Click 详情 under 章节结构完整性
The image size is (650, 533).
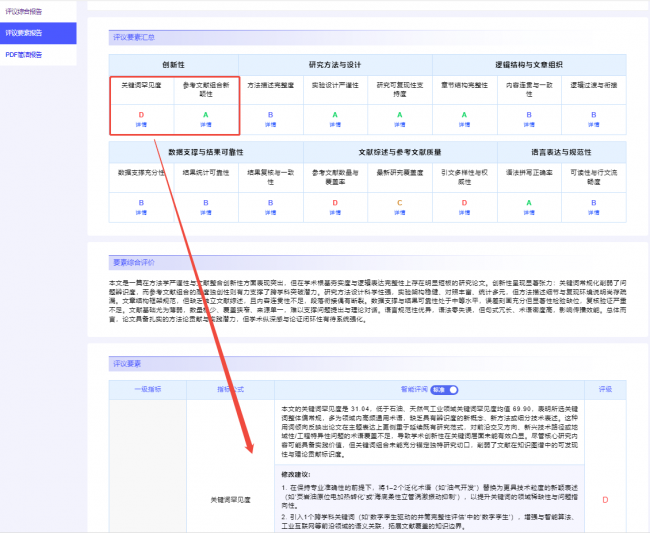465,125
